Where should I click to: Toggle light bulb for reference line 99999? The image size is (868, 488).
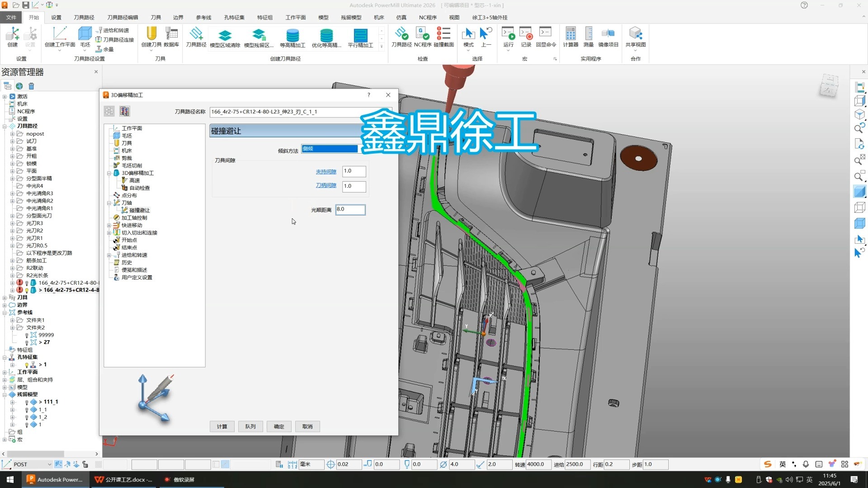(27, 335)
